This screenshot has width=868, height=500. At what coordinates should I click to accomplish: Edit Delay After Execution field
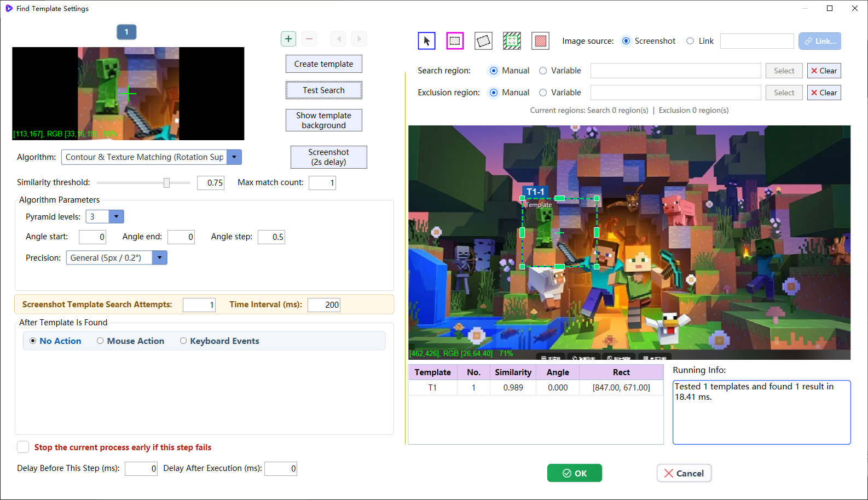click(x=281, y=469)
